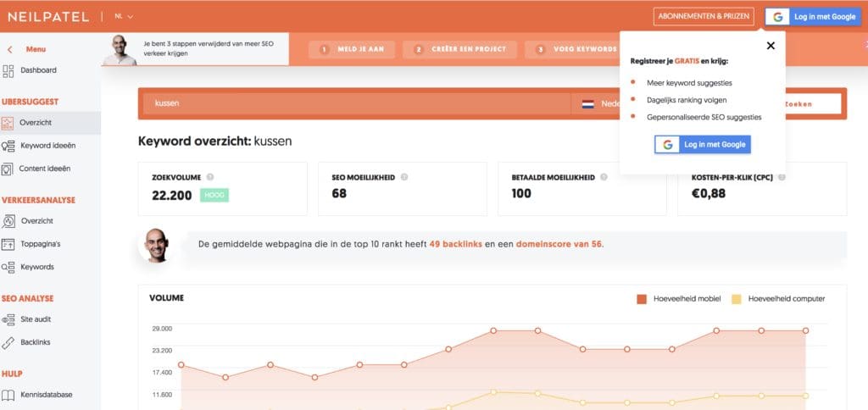
Task: Select Content ideeën menu item
Action: tap(45, 169)
